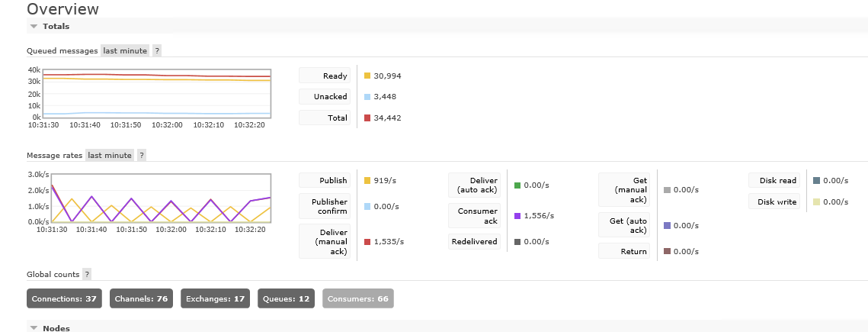Toggle the Get (auto ack) label
This screenshot has width=868, height=332.
pyautogui.click(x=624, y=225)
